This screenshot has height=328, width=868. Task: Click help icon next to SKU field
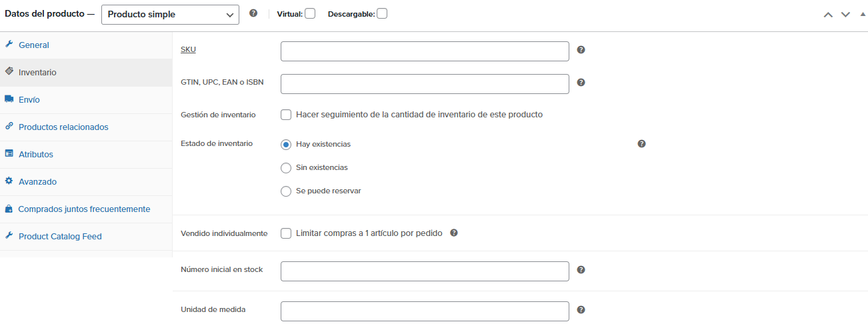[581, 50]
